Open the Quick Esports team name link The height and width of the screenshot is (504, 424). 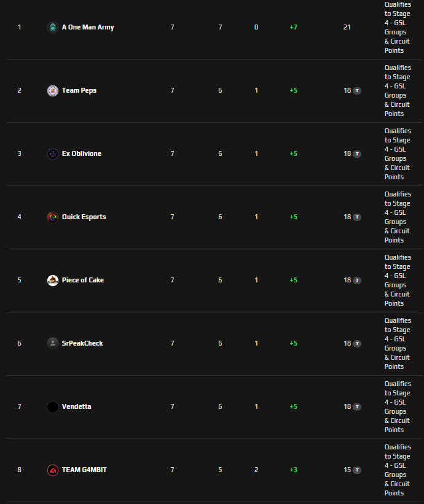(84, 217)
